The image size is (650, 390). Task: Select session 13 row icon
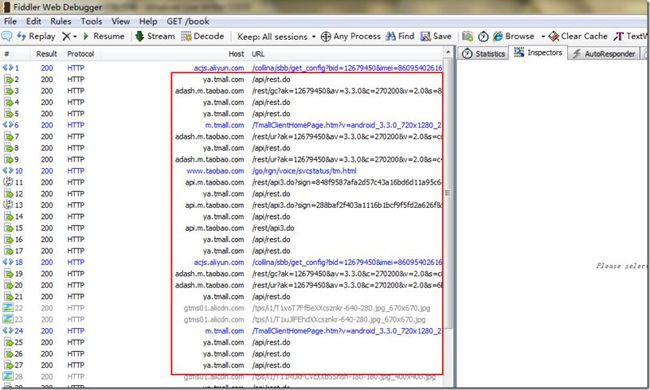tap(8, 205)
